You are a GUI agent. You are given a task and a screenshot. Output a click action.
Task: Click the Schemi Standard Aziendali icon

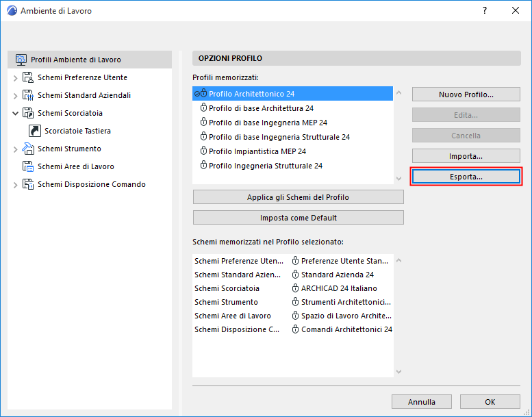(x=28, y=95)
